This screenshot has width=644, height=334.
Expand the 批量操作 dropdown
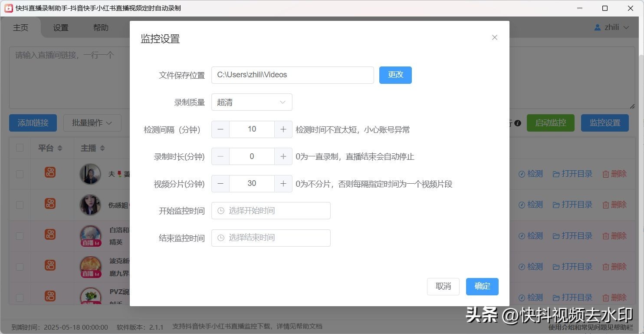click(92, 123)
